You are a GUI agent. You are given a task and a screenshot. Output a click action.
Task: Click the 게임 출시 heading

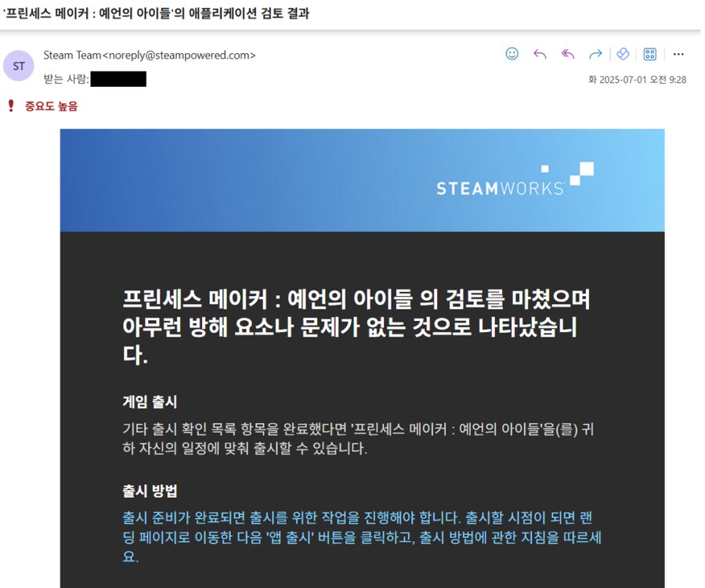tap(150, 402)
